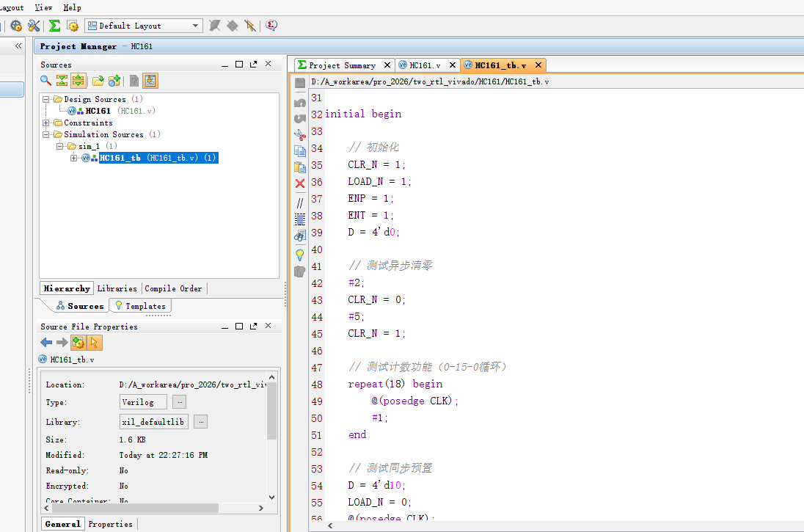The height and width of the screenshot is (532, 804).
Task: Open Project Summary via green sigma toolbar icon
Action: click(55, 26)
